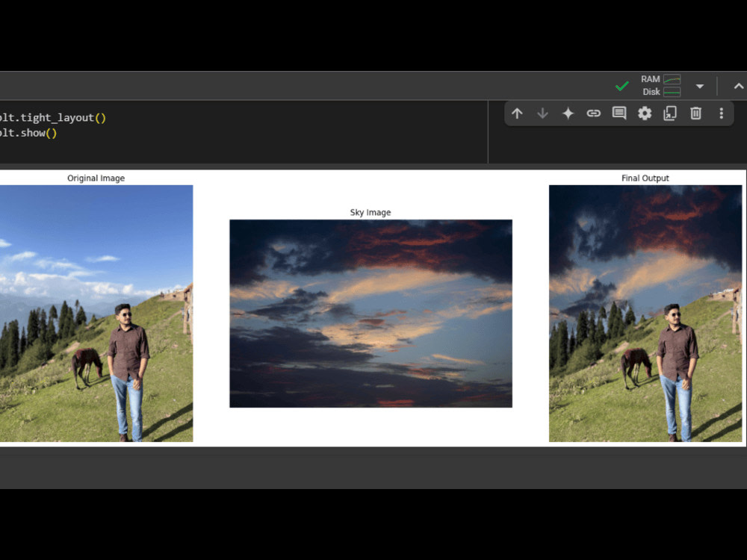Screen dimensions: 747x560
Task: View RAM usage indicator
Action: (660, 79)
